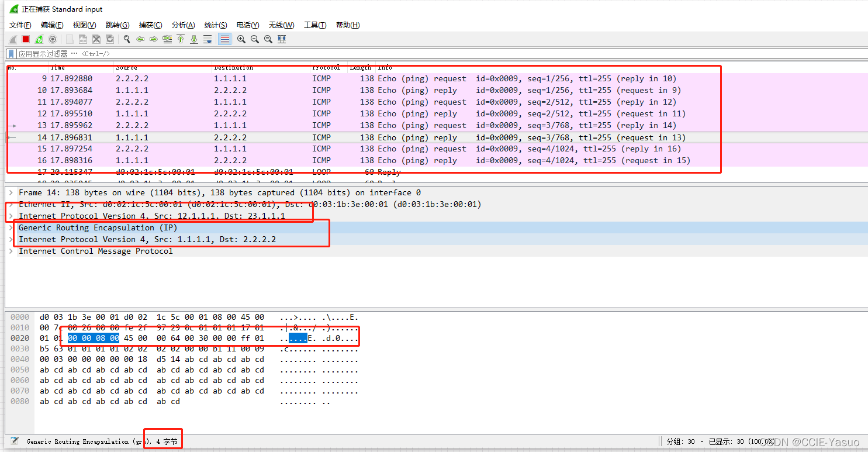
Task: Open the 跳转(G) menu
Action: coord(117,25)
